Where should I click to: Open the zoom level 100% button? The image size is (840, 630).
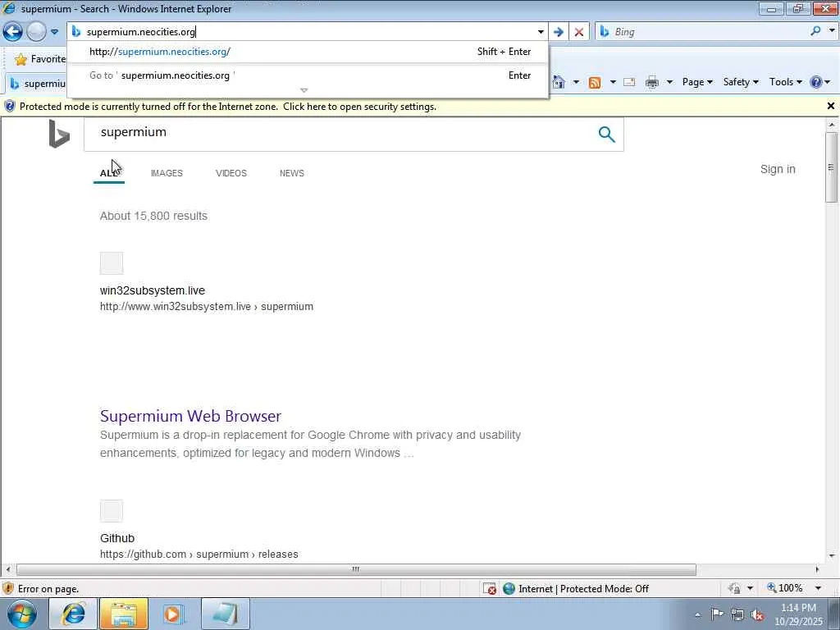[x=785, y=588]
